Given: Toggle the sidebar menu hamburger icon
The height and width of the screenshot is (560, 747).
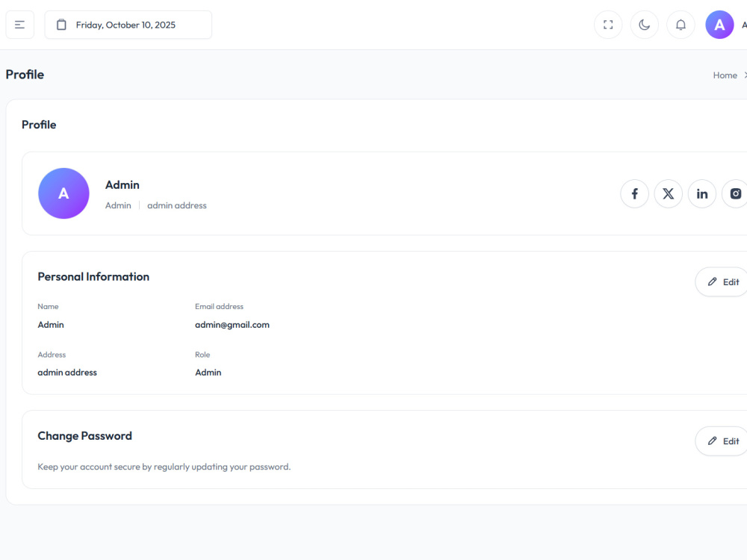Looking at the screenshot, I should [x=19, y=25].
